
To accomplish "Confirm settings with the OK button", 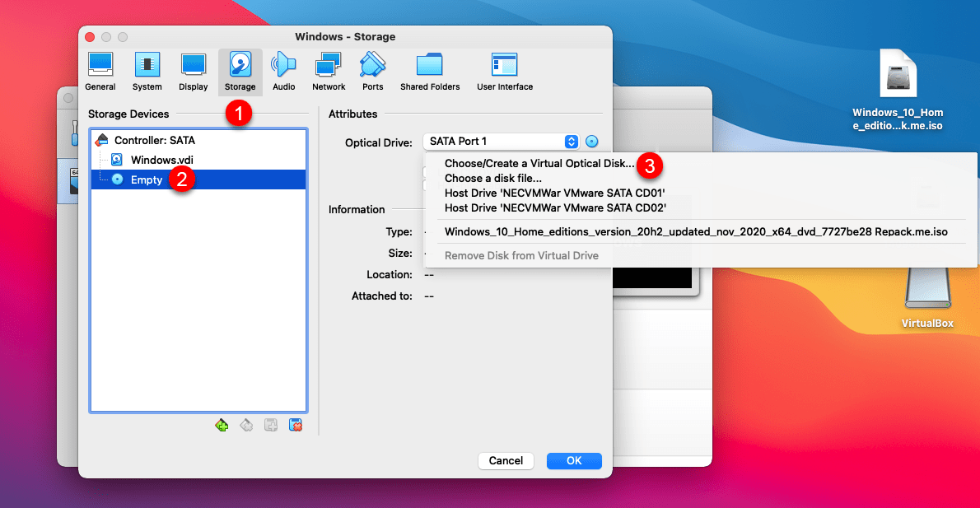I will (x=574, y=460).
